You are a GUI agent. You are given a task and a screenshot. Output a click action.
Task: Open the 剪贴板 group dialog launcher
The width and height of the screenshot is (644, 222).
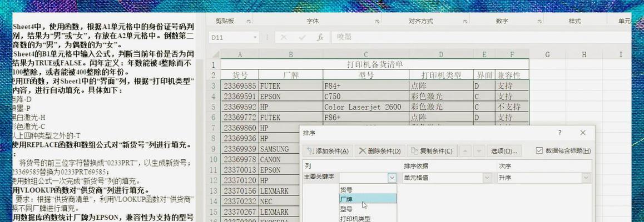tap(249, 21)
